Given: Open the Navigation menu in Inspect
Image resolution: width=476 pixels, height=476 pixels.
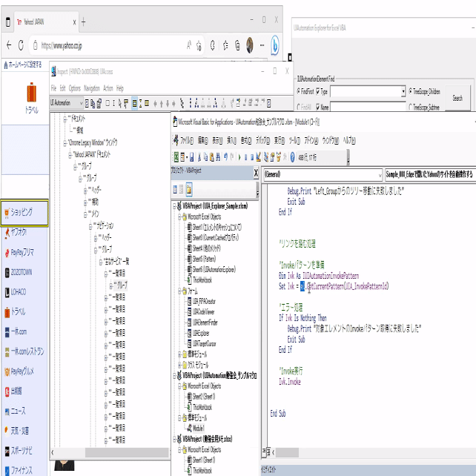Looking at the screenshot, I should pyautogui.click(x=92, y=88).
